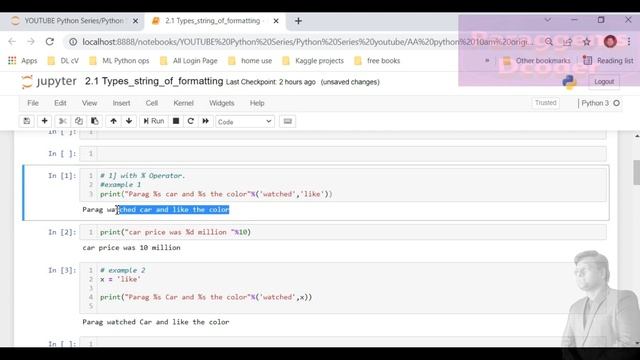Click output text 'car price was 10 million'
640x360 pixels.
(131, 248)
